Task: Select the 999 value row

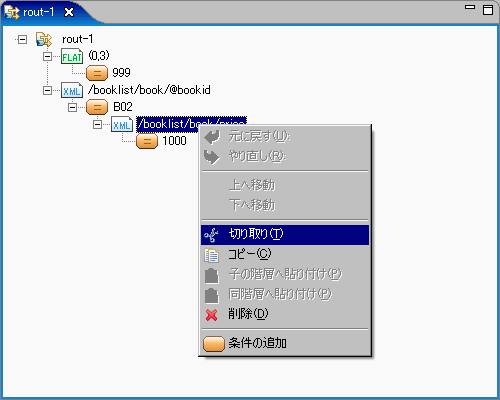Action: pos(121,73)
